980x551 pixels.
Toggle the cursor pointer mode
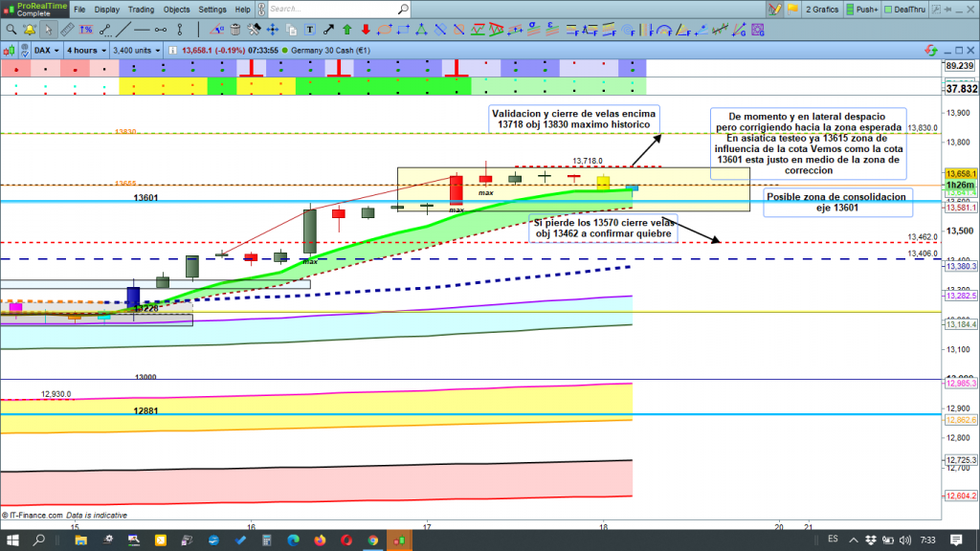(47, 29)
